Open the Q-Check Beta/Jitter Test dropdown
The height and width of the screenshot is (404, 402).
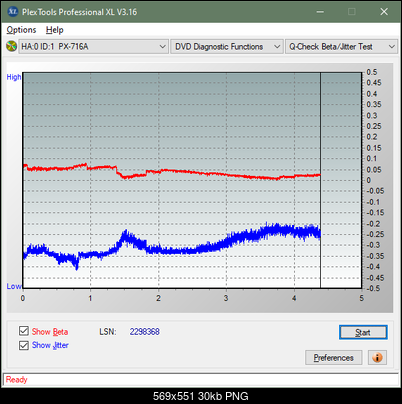pos(341,46)
